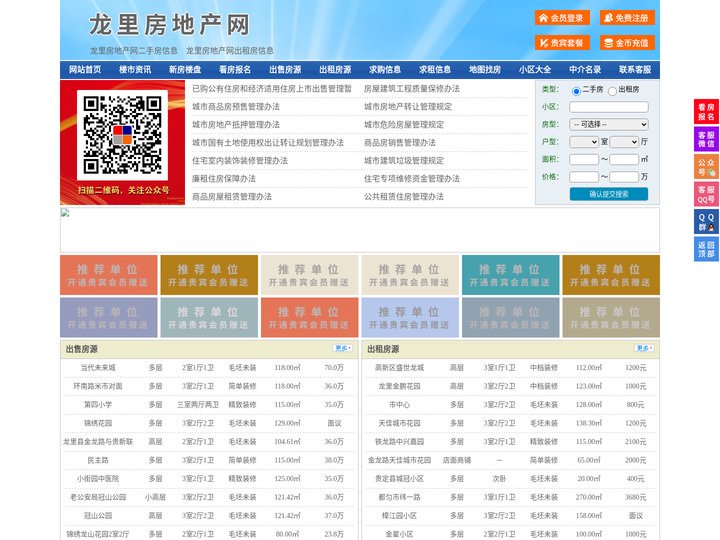Open the 房型 可选择 dropdown

click(609, 124)
